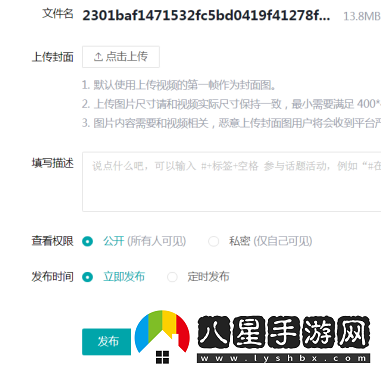This screenshot has width=381, height=369.
Task: Click hint line 默认使用上传视频的第一帧作为封面图
Action: 179,85
